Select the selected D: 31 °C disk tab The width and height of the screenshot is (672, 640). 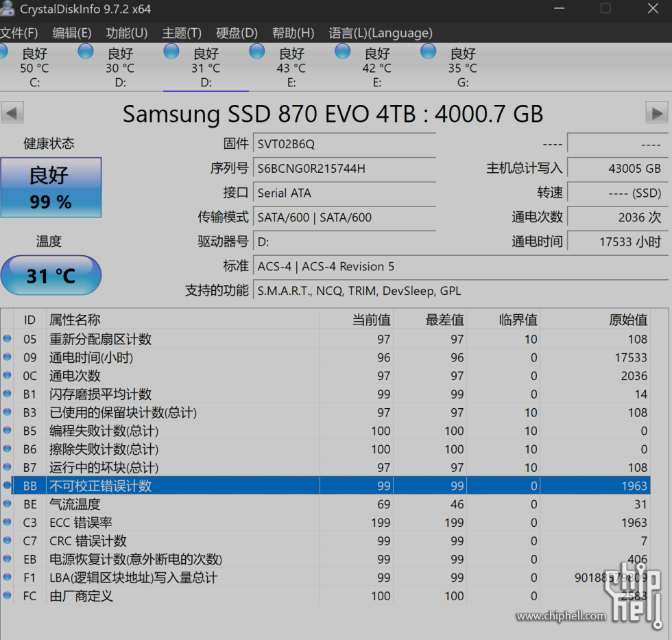(206, 69)
